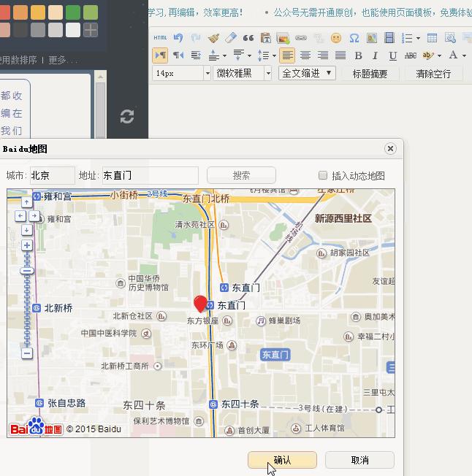Justify the paragraph text
The width and height of the screenshot is (472, 476).
pos(340,55)
